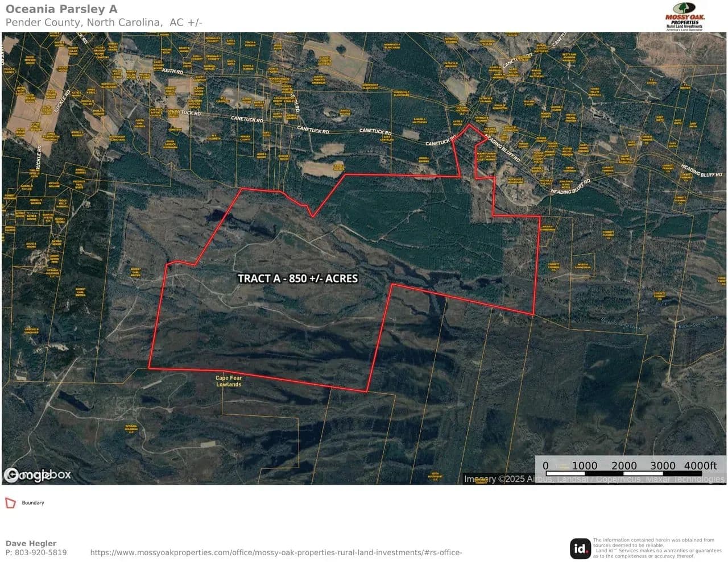The image size is (728, 562).
Task: Click the Land id disclaimer text
Action: tap(657, 548)
